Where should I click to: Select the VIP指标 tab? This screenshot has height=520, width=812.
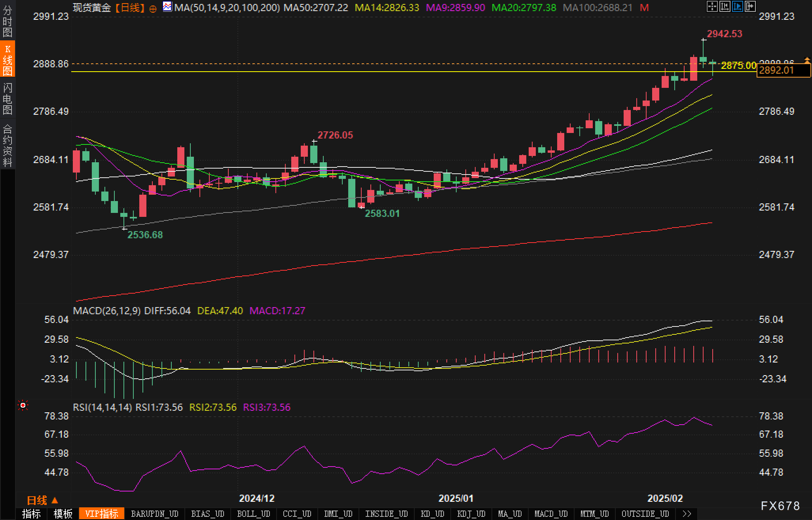[102, 514]
